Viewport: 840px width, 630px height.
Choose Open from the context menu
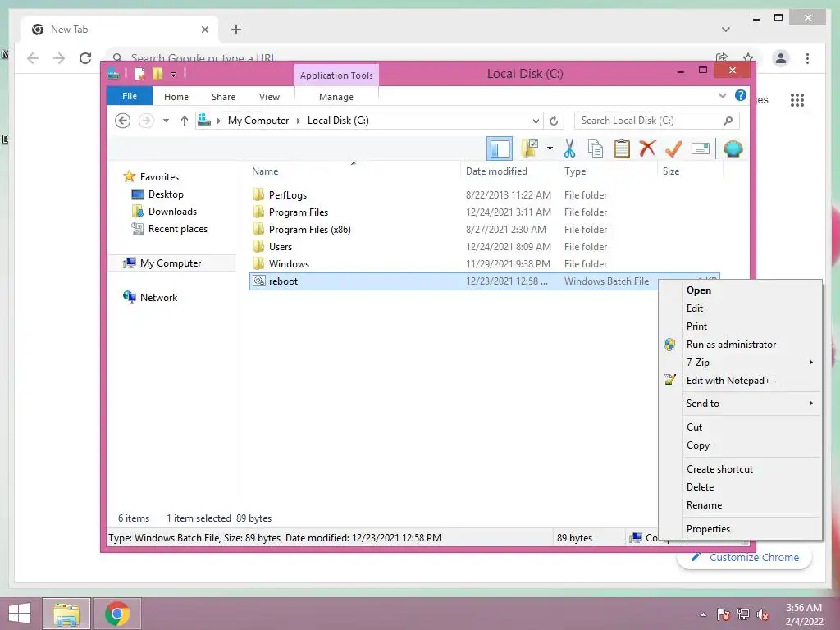click(741, 290)
